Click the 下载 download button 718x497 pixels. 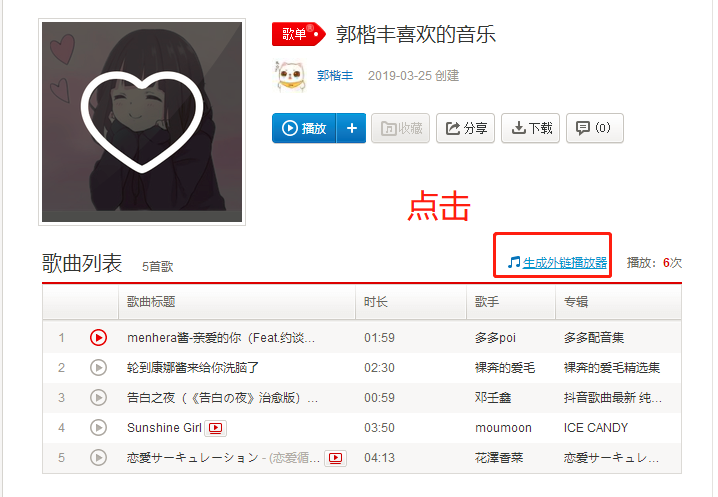(530, 128)
